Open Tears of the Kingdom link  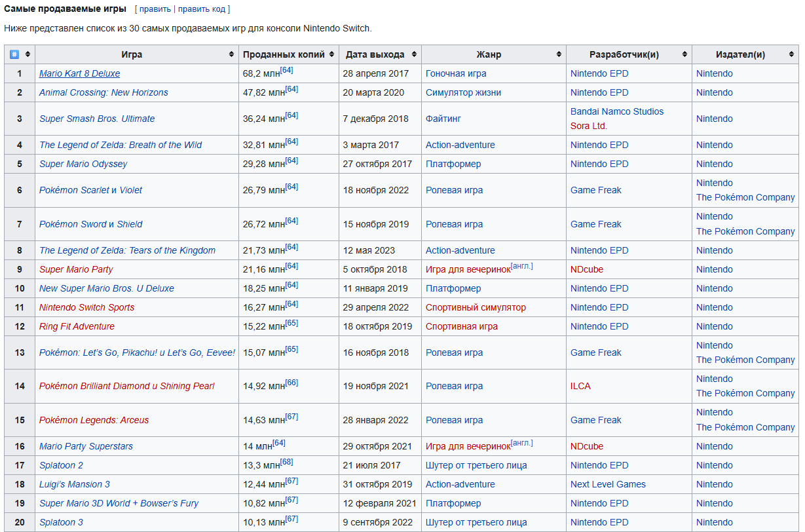tap(127, 250)
